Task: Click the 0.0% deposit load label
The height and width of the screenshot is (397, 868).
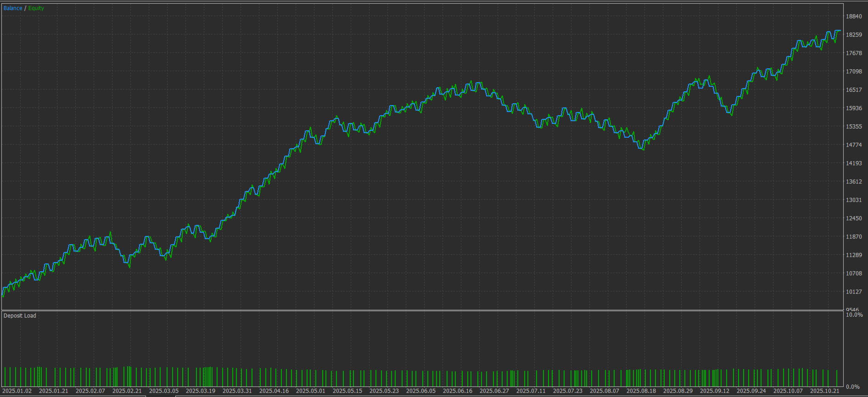Action: click(853, 387)
